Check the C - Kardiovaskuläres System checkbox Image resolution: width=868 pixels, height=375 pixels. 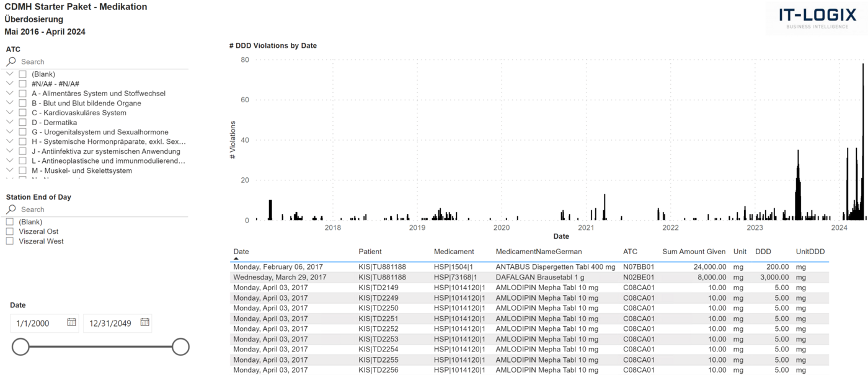[23, 113]
